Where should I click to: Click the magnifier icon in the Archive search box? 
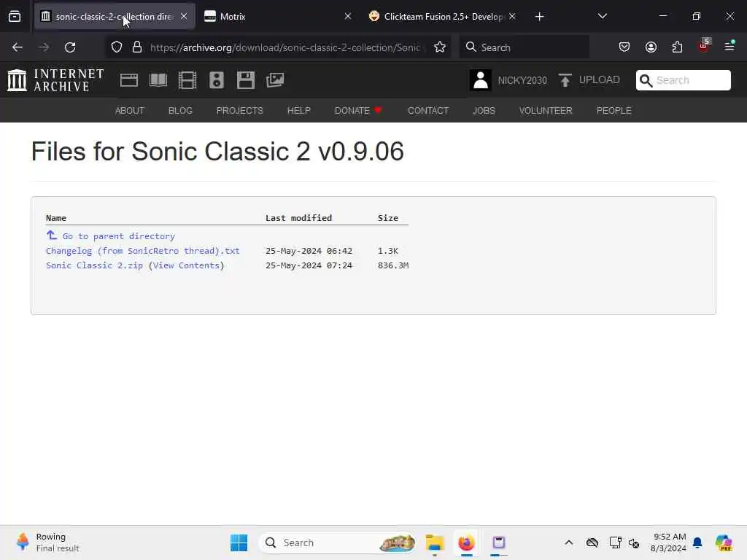coord(646,80)
